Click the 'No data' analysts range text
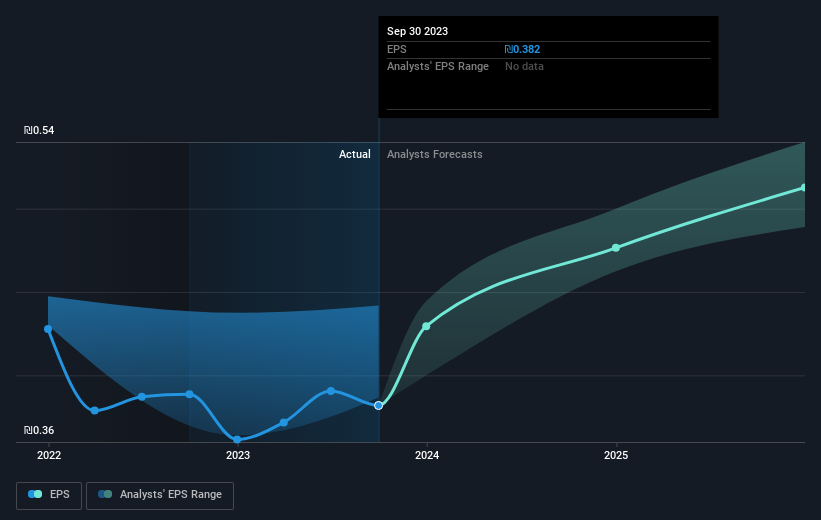This screenshot has height=520, width=821. (x=524, y=67)
